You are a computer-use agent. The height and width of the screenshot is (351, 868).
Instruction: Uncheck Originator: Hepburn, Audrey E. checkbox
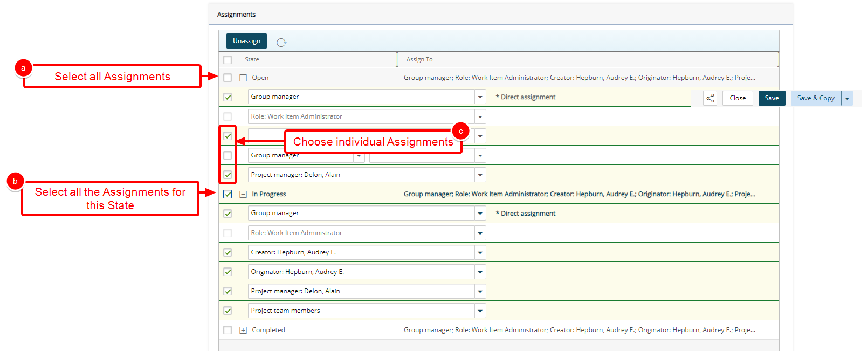pos(228,272)
